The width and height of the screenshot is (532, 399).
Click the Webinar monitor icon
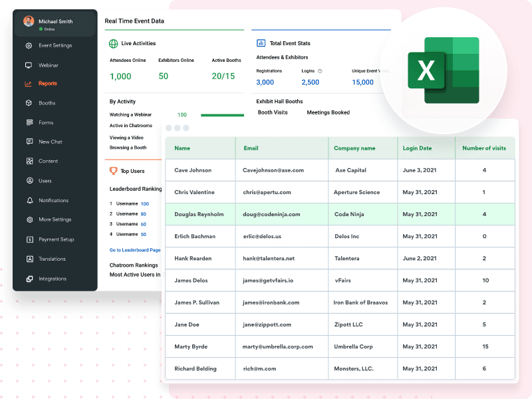pos(29,65)
